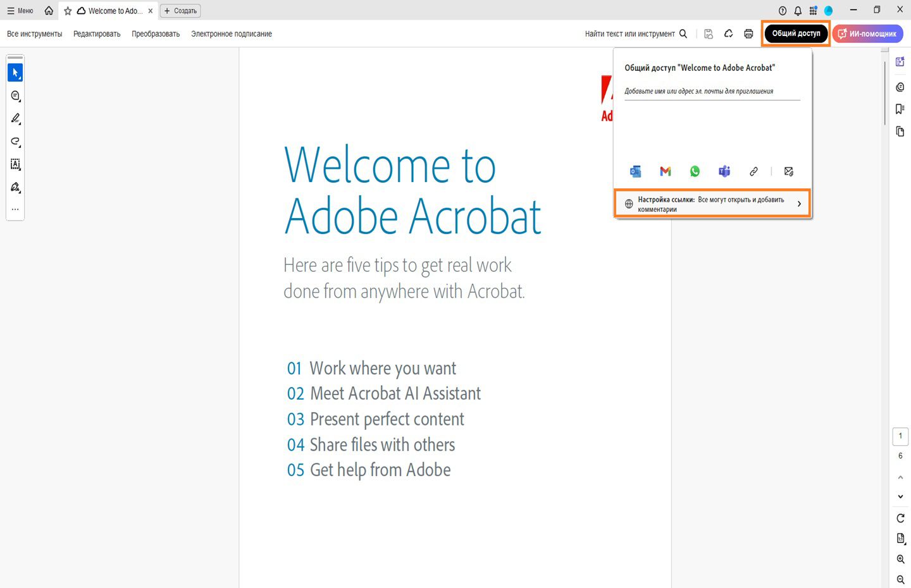Click the copy link chain icon
The image size is (911, 588).
(x=753, y=171)
